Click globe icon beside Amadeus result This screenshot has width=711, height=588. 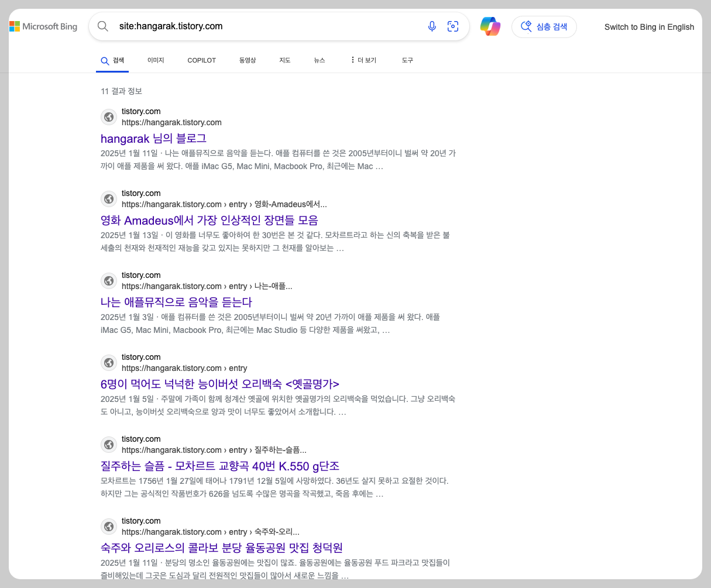109,199
